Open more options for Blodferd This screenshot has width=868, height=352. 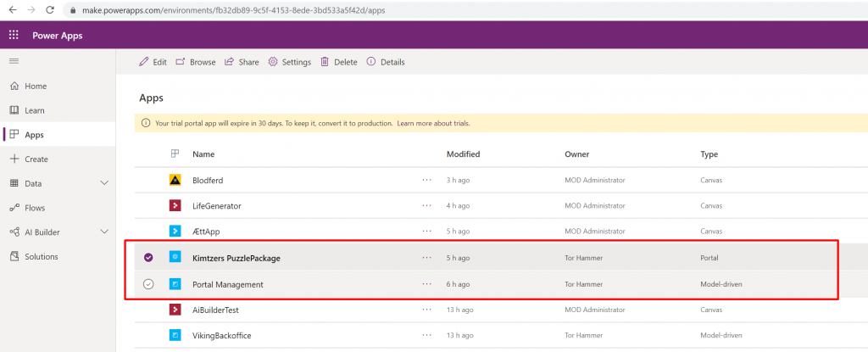click(426, 180)
